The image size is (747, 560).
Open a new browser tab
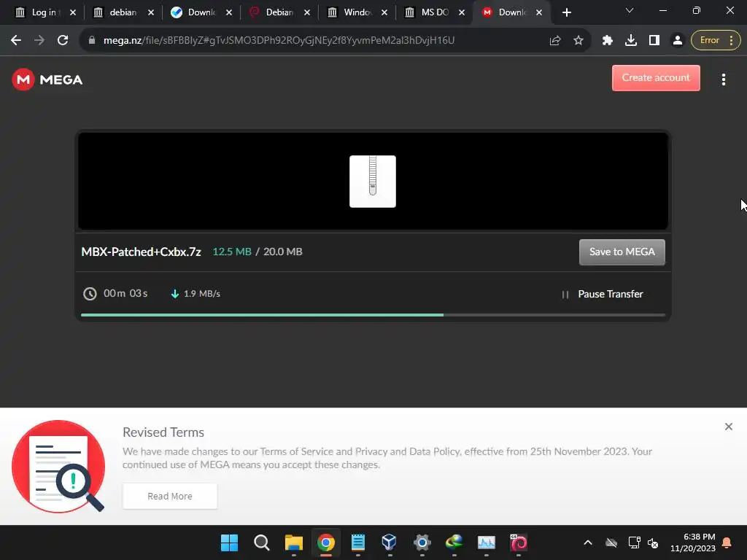[566, 13]
